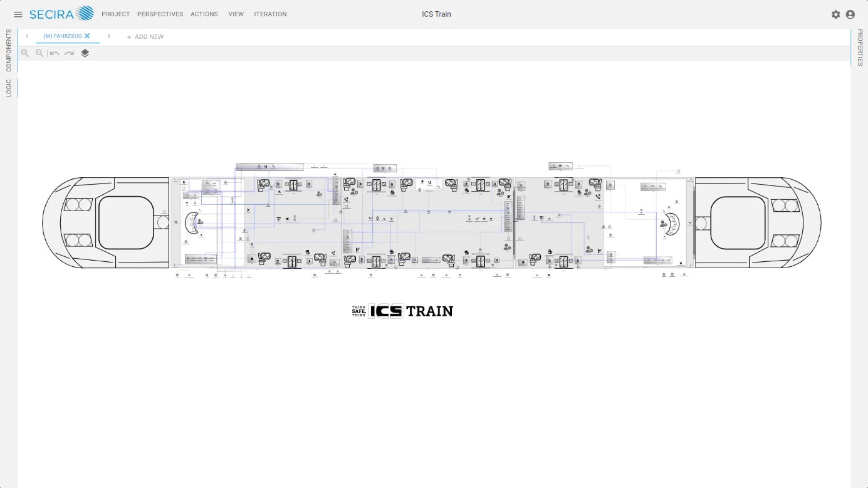Select the driver user icon in left cab
Screen dimensions: 868x488
(200, 222)
